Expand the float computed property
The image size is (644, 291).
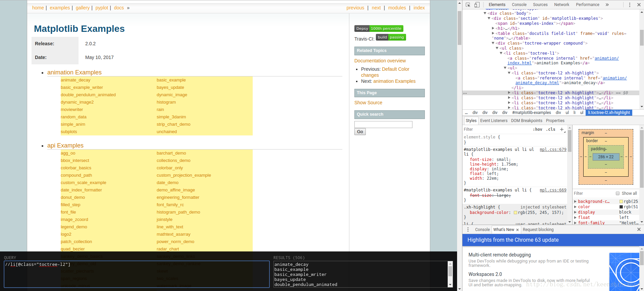(575, 218)
